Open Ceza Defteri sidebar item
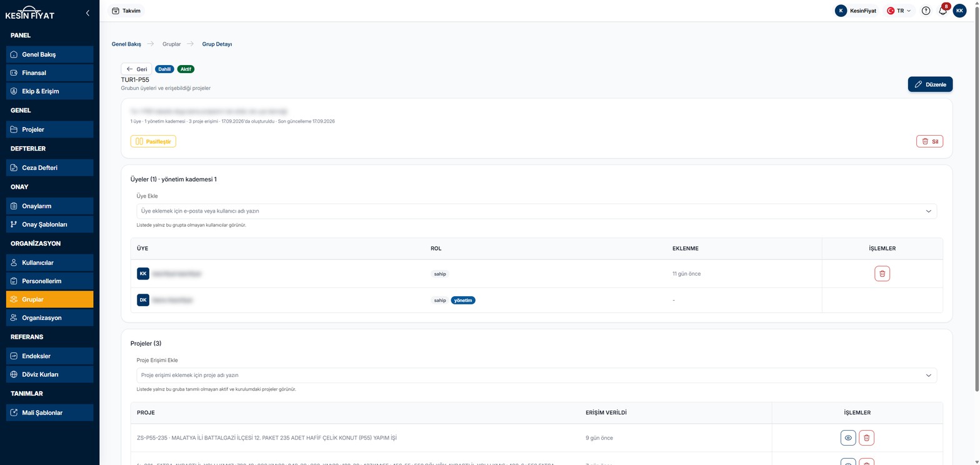 [49, 167]
